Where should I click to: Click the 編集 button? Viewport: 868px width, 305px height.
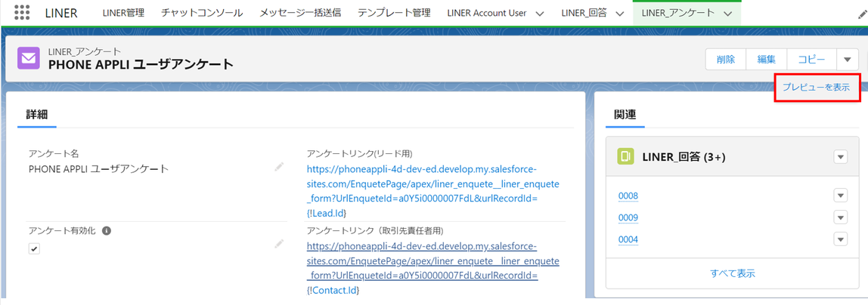coord(767,59)
